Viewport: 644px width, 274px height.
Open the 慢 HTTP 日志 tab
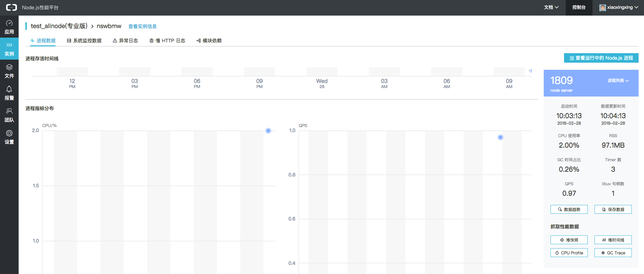point(167,41)
